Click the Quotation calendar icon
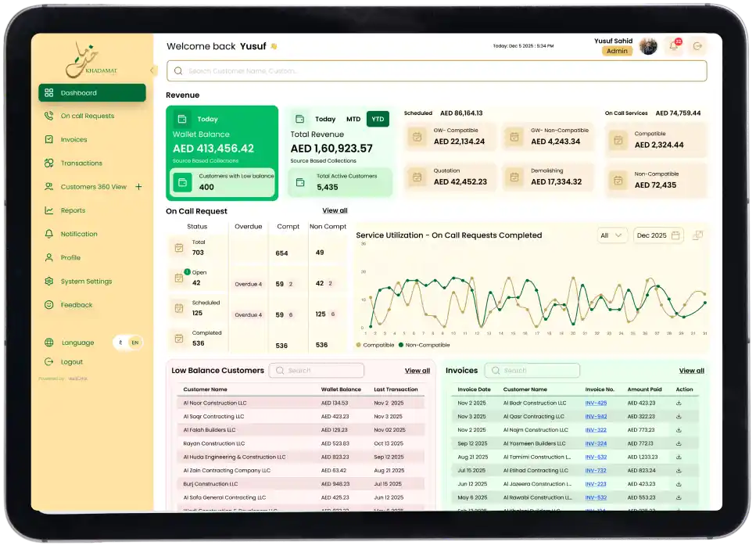This screenshot has height=549, width=756. pyautogui.click(x=417, y=178)
